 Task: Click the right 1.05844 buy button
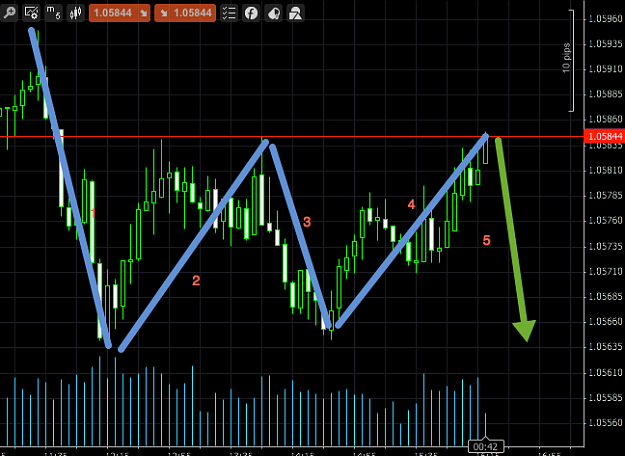[185, 13]
